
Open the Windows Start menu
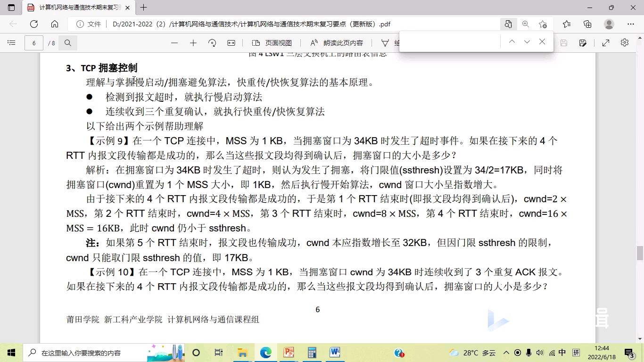(x=11, y=353)
